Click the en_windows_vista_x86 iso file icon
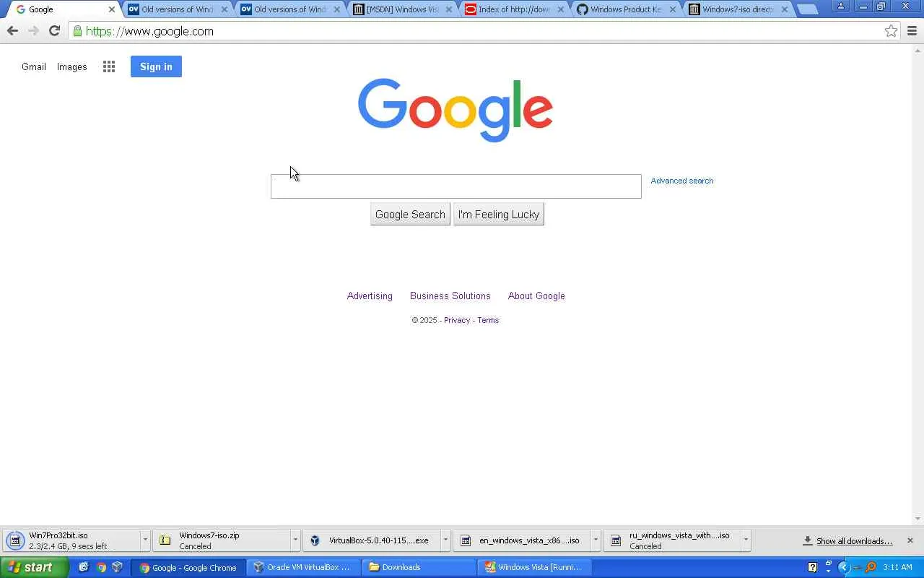The height and width of the screenshot is (578, 924). point(466,540)
